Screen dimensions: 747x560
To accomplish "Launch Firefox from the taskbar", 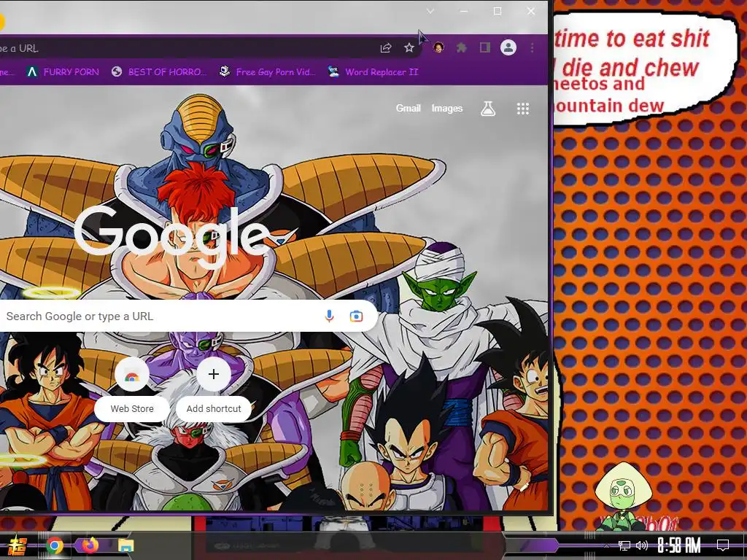I will pos(90,545).
